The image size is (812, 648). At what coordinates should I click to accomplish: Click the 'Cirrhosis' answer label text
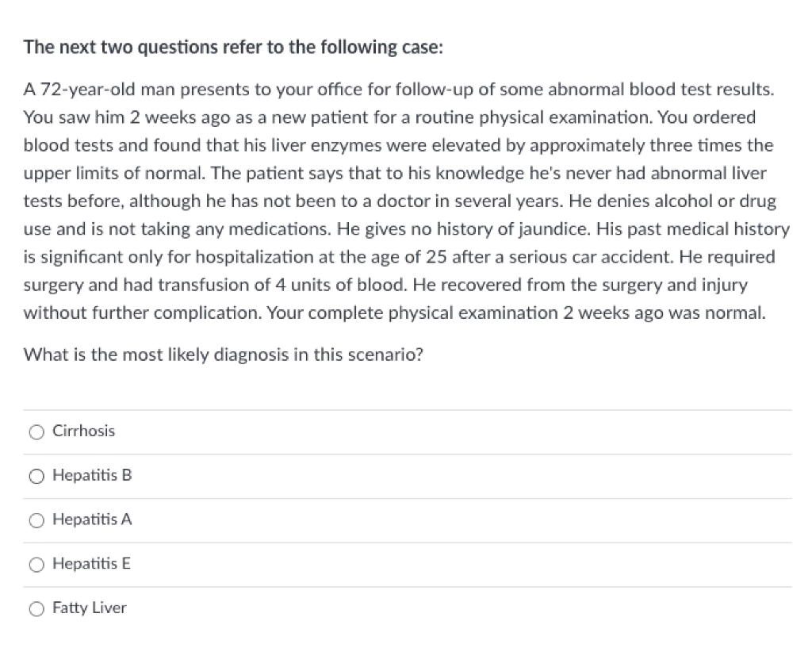83,431
